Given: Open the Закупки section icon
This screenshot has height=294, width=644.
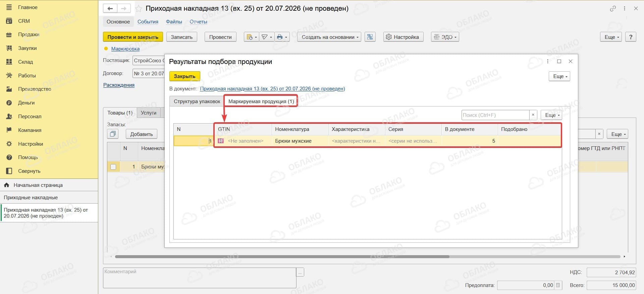Looking at the screenshot, I should (9, 48).
